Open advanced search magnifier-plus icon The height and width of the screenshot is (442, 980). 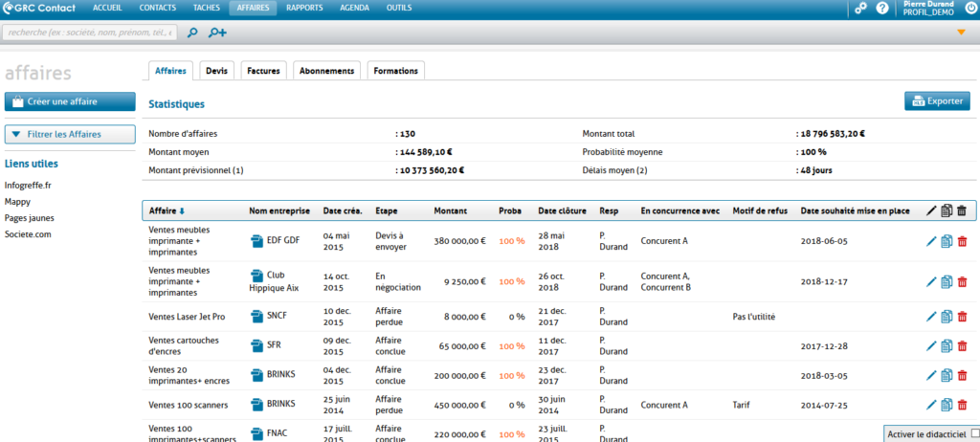(x=217, y=33)
